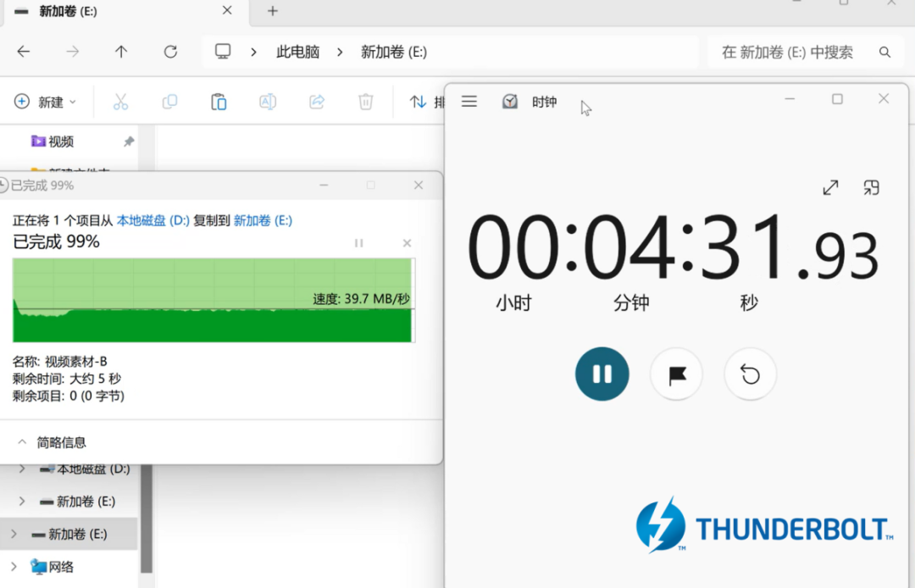The image size is (915, 588).
Task: Maximize the Clock window
Action: (837, 99)
